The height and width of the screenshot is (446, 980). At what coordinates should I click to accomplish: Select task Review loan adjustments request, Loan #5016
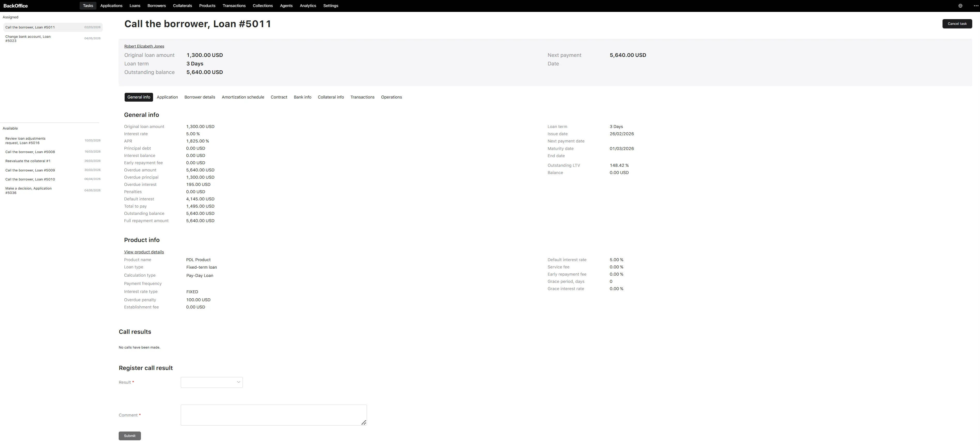pos(53,140)
